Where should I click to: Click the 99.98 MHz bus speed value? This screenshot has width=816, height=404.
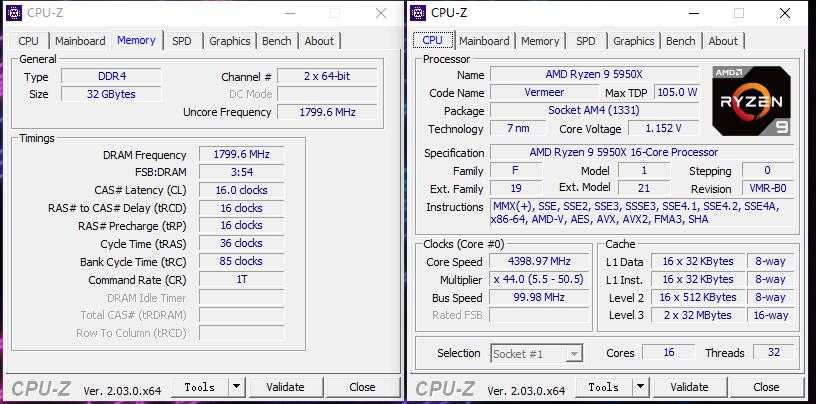coord(539,297)
